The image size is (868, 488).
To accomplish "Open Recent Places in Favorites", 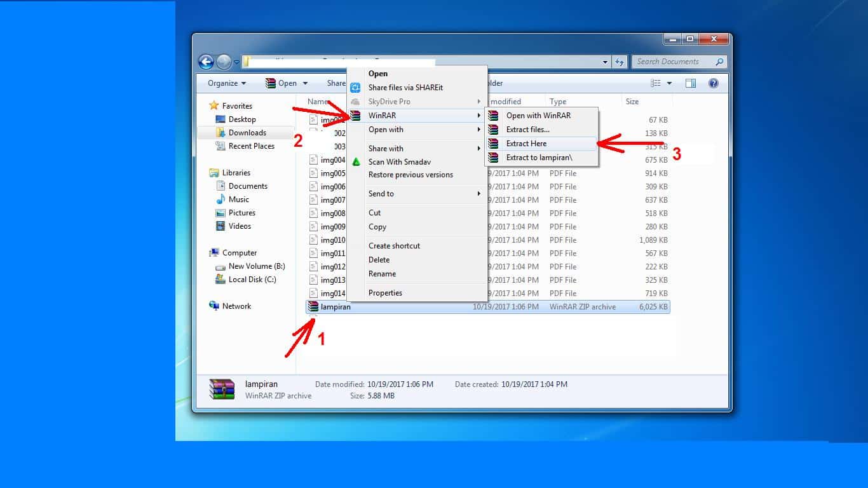I will click(x=252, y=146).
